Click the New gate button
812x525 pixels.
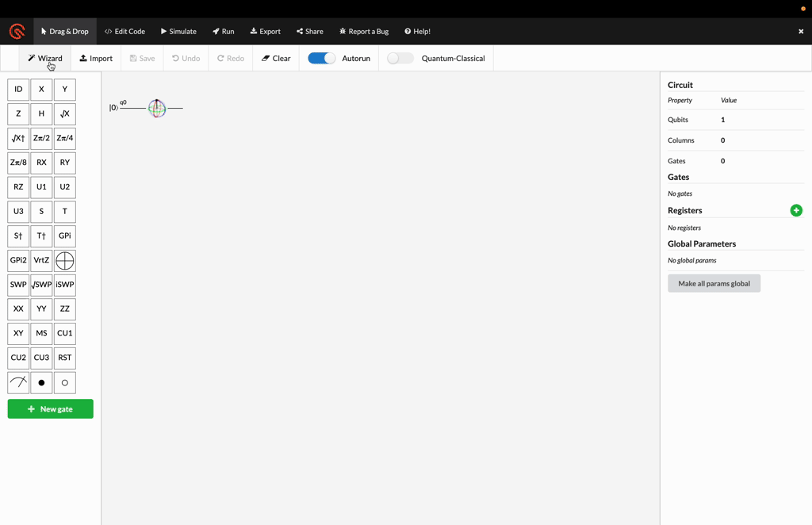tap(50, 408)
